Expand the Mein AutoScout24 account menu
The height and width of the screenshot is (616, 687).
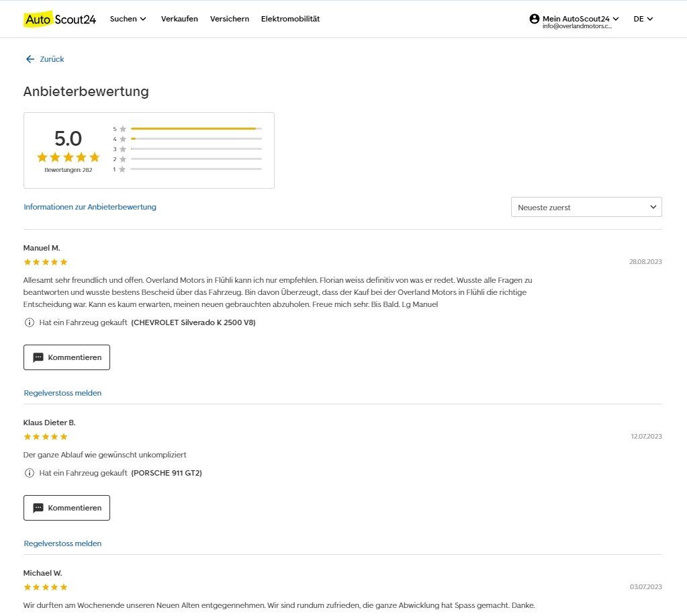[x=580, y=18]
